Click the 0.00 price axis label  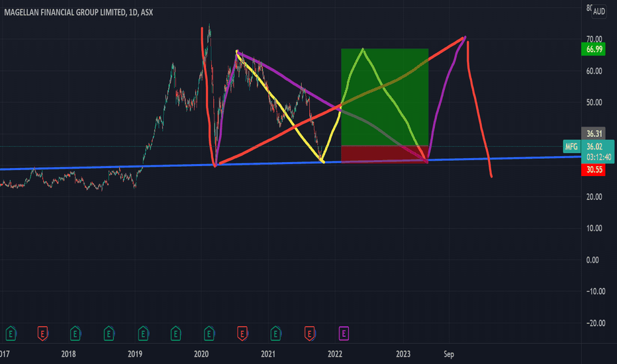593,260
